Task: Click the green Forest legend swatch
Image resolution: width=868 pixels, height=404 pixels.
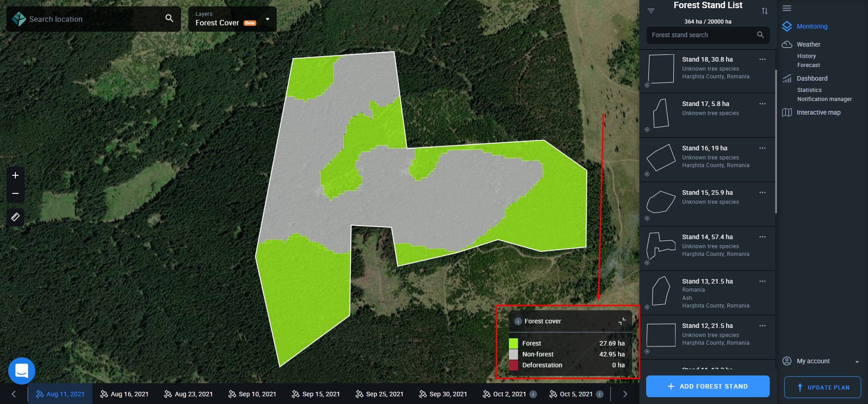Action: pos(513,343)
